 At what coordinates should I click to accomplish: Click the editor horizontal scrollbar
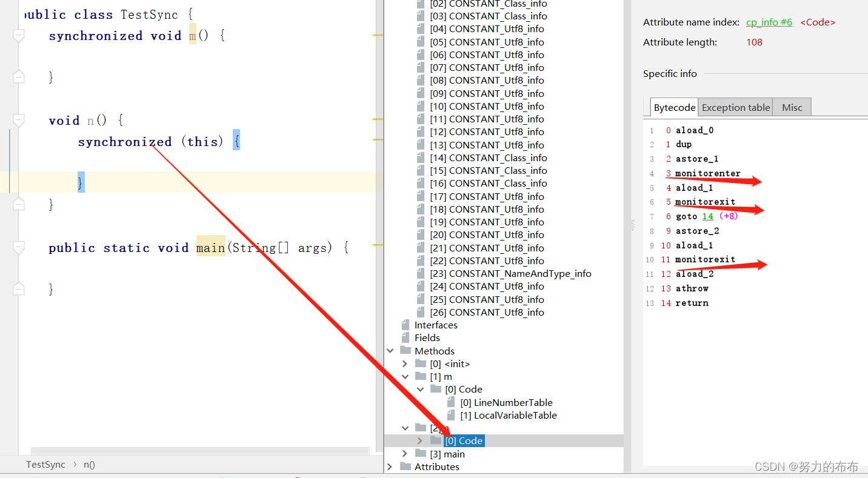(x=199, y=451)
